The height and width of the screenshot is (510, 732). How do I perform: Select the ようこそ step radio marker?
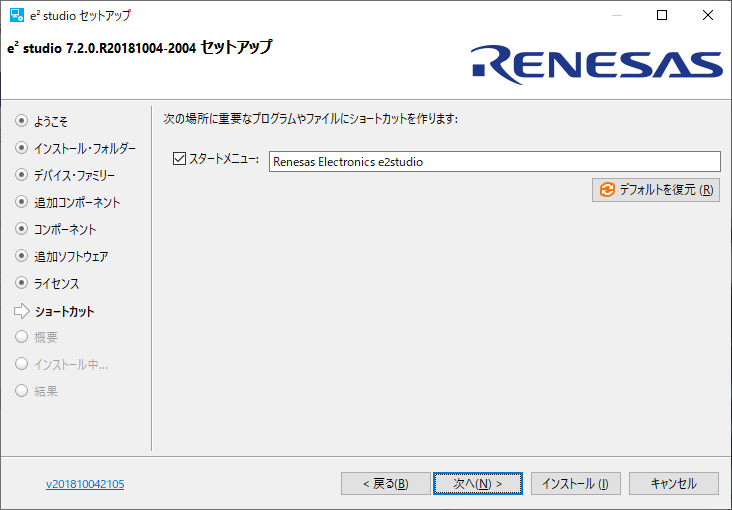pos(21,121)
